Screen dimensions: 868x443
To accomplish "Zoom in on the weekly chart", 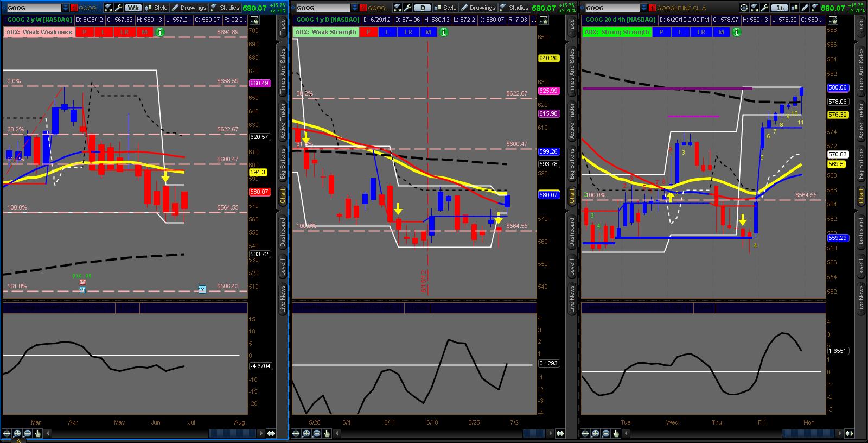I will click(x=17, y=433).
